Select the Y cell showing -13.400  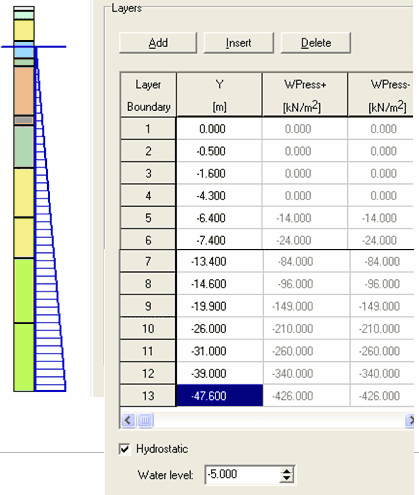[219, 261]
